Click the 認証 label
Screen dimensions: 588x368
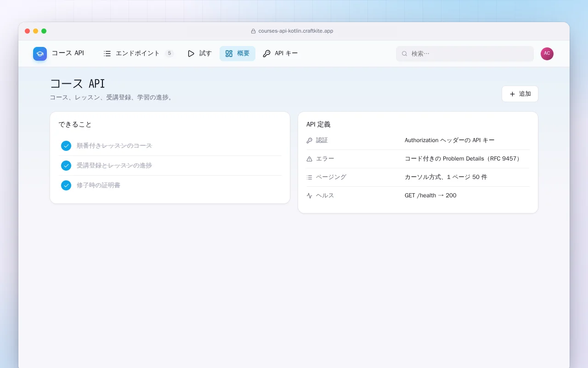click(322, 140)
